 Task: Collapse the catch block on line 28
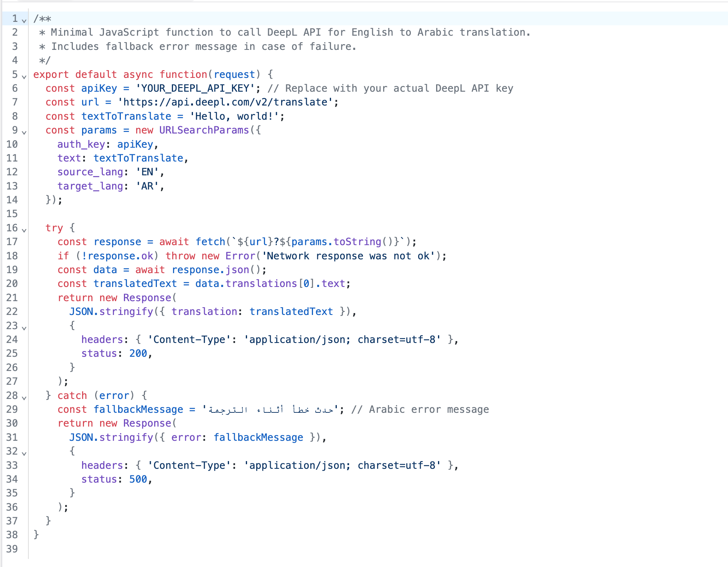[24, 397]
